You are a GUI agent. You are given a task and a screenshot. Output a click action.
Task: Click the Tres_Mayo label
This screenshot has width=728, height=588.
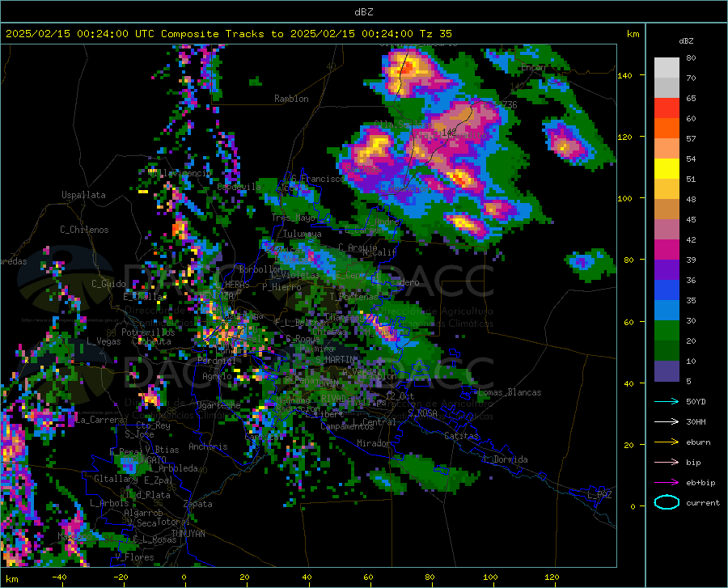point(293,218)
